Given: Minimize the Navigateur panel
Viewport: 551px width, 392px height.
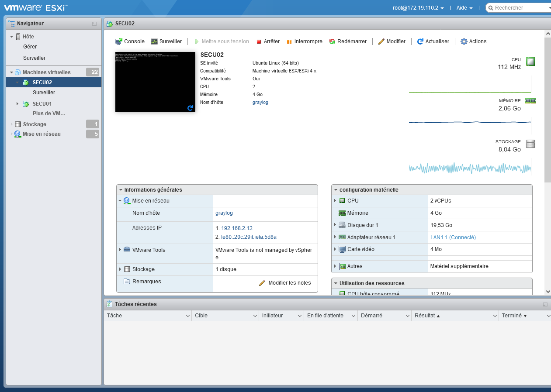Looking at the screenshot, I should click(94, 24).
